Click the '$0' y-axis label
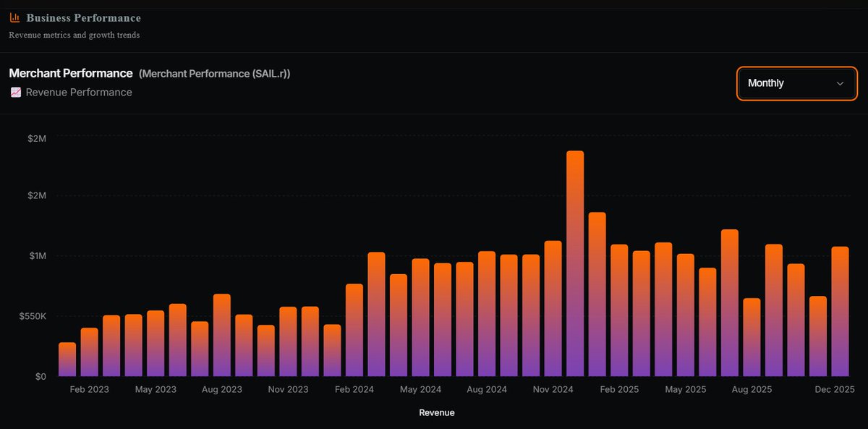 (x=41, y=377)
